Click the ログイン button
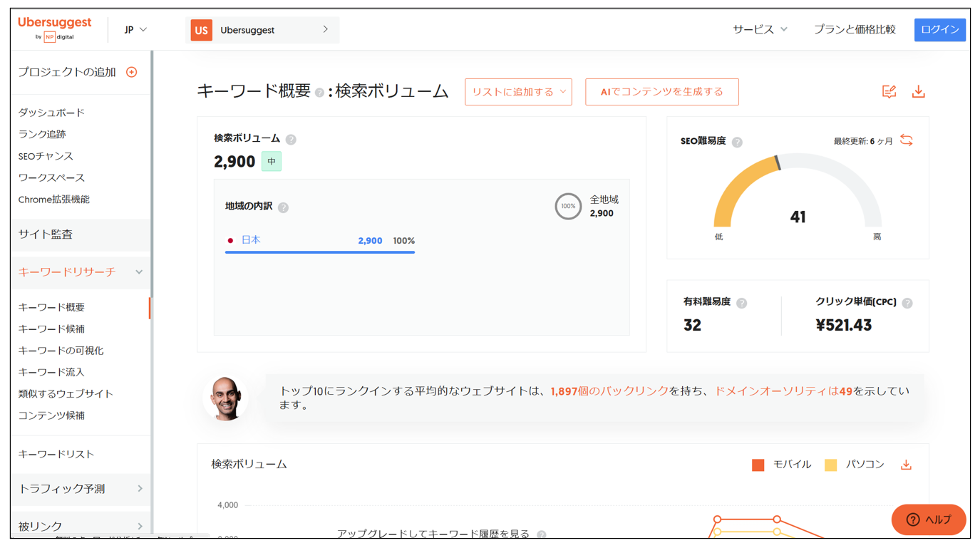 (x=939, y=29)
